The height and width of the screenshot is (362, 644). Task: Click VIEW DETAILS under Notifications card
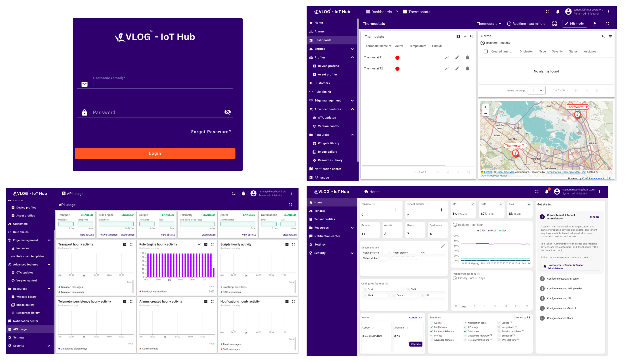[290, 235]
